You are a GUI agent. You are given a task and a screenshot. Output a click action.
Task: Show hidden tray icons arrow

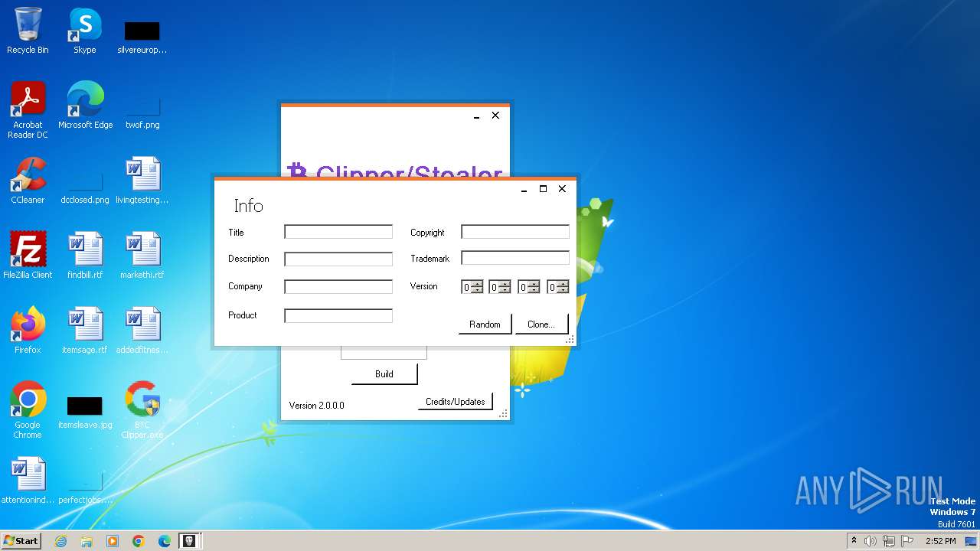coord(854,540)
